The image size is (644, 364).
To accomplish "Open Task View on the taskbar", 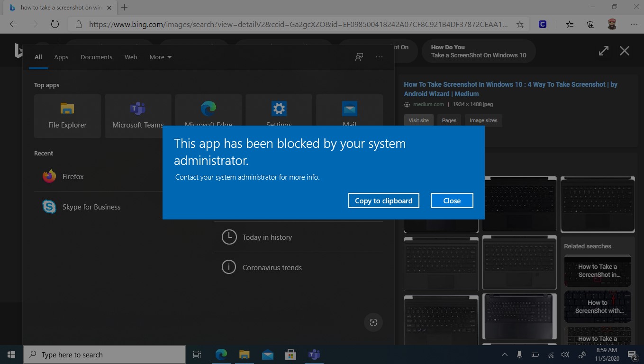I will (197, 355).
